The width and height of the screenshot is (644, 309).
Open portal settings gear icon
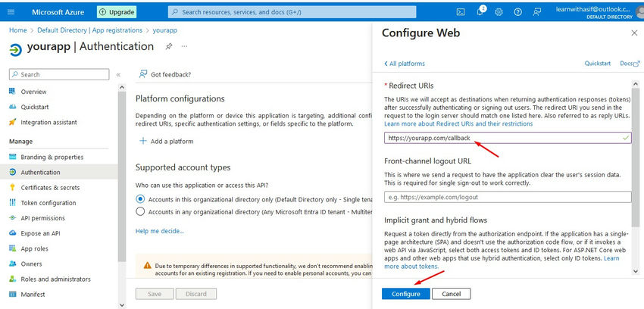(x=499, y=12)
